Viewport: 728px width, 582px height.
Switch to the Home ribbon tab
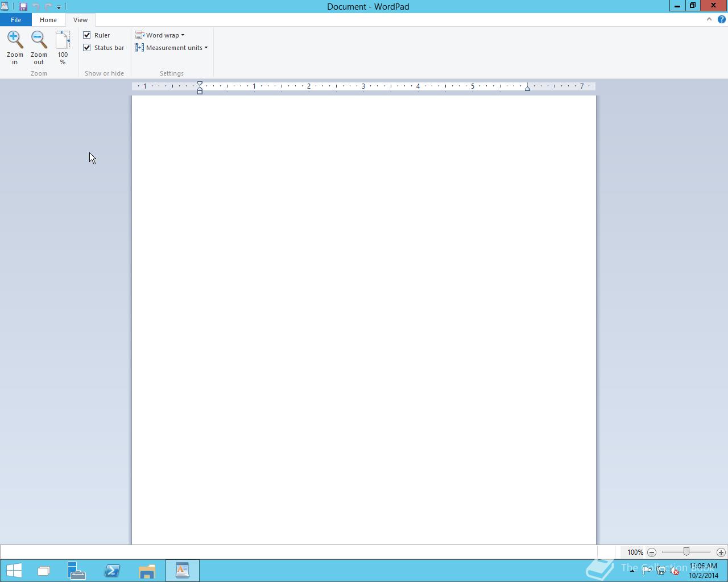[48, 20]
